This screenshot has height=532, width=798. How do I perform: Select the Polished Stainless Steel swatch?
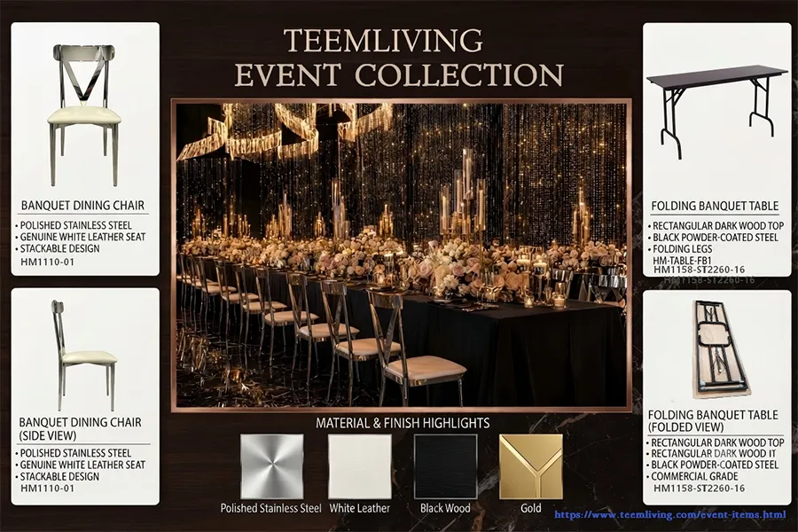coord(272,466)
